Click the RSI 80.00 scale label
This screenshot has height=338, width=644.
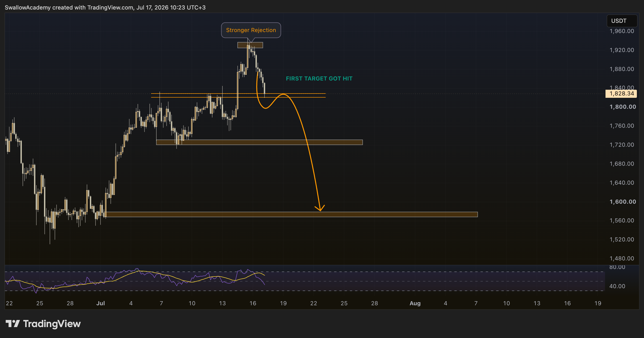click(x=617, y=267)
